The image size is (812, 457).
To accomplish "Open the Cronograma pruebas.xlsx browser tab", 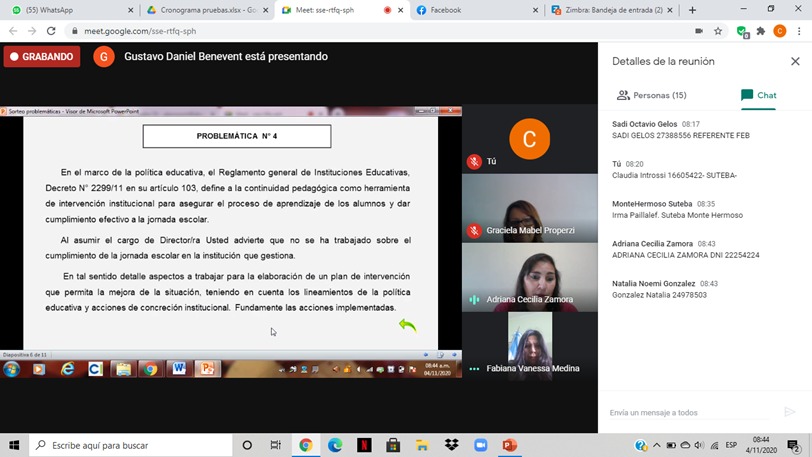I will point(203,10).
